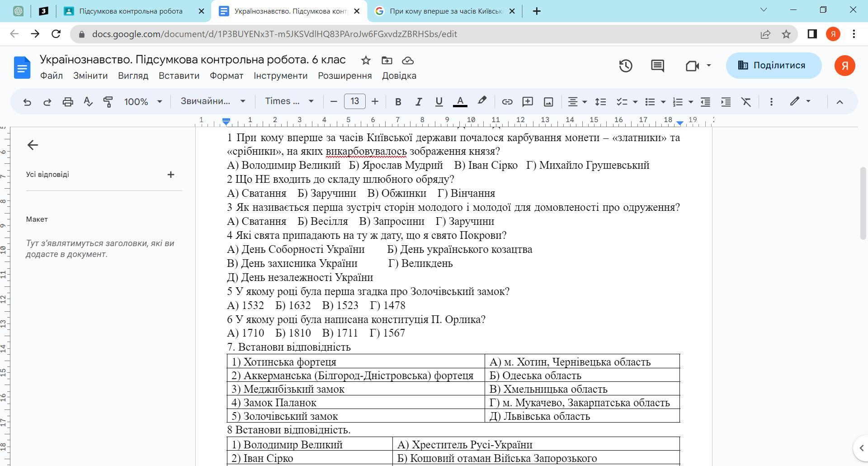
Task: Expand the checklist options arrow
Action: coord(635,102)
